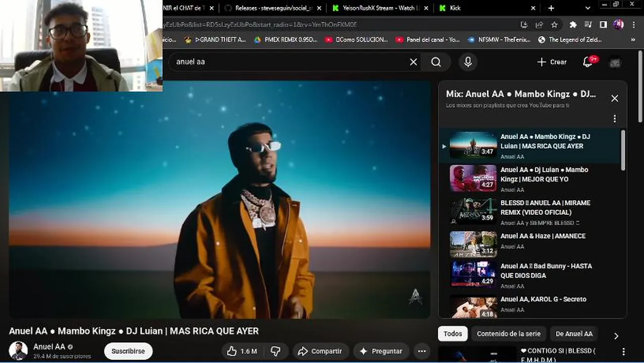Open Como SOLUCION bookmark
Viewport: 644px width, 363px height.
tap(356, 39)
